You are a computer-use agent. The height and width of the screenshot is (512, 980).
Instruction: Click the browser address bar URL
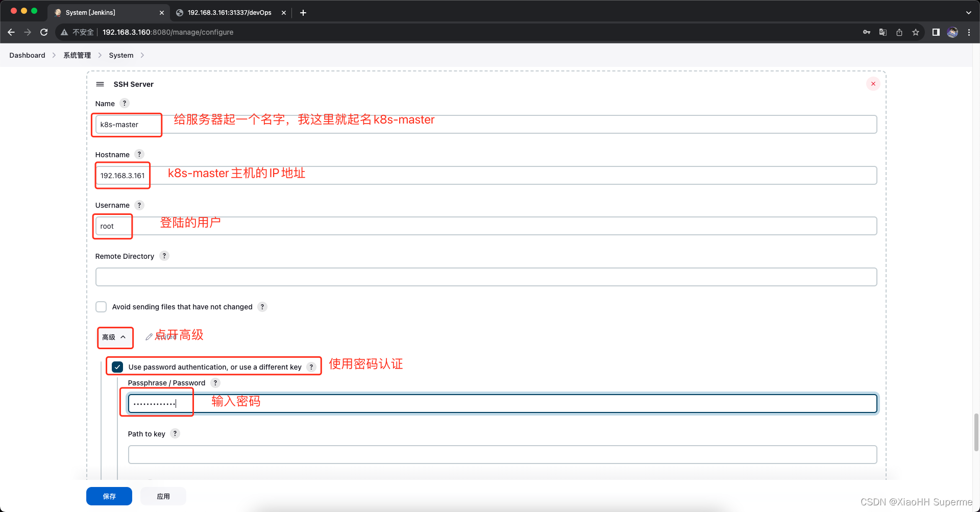coord(168,32)
